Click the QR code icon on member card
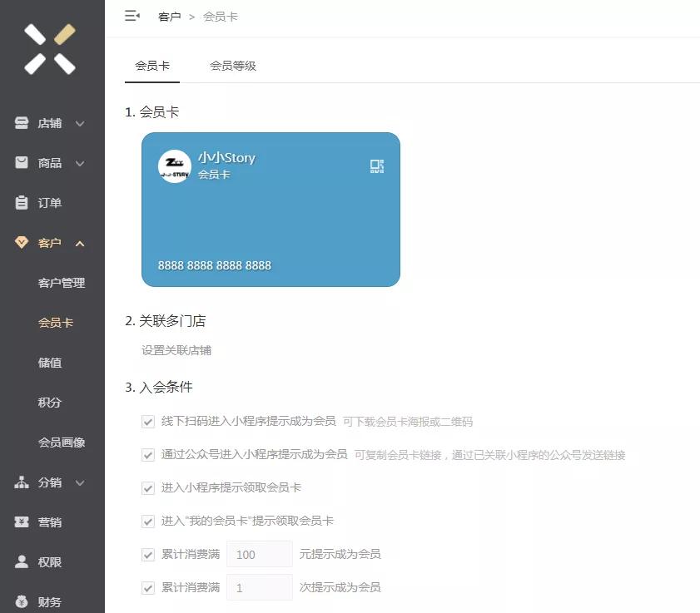 (x=377, y=166)
